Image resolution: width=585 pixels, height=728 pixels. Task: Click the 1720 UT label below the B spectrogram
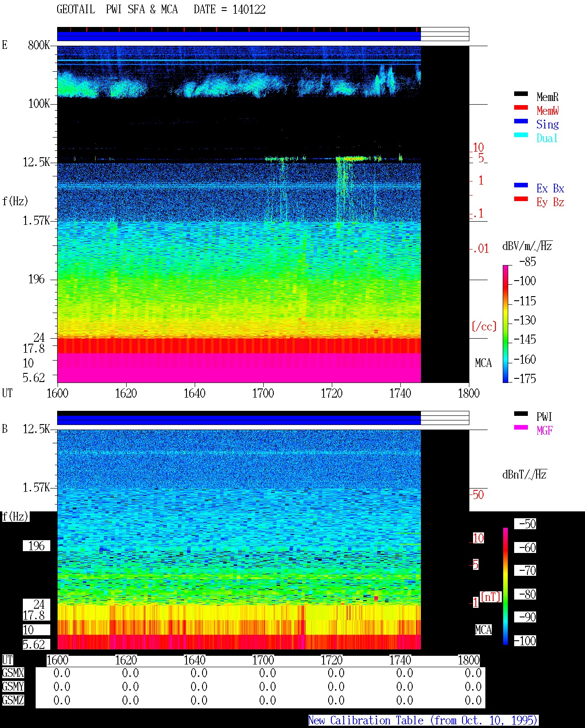click(x=331, y=660)
